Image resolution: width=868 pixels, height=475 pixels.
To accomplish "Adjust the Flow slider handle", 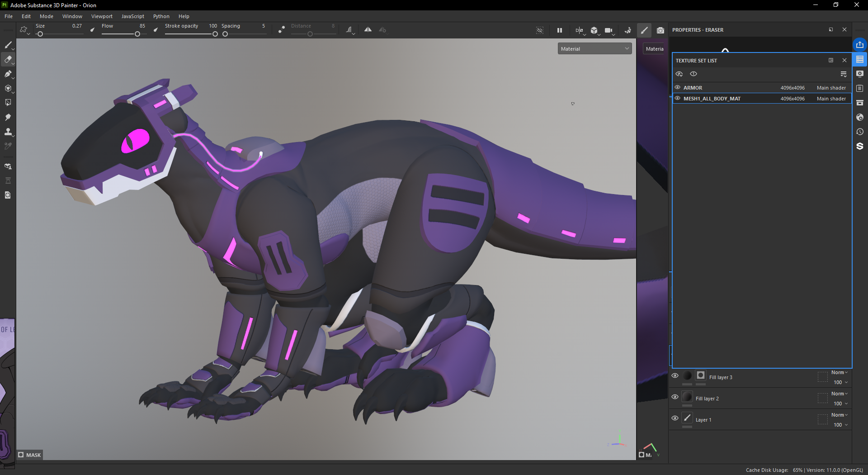I will [137, 34].
